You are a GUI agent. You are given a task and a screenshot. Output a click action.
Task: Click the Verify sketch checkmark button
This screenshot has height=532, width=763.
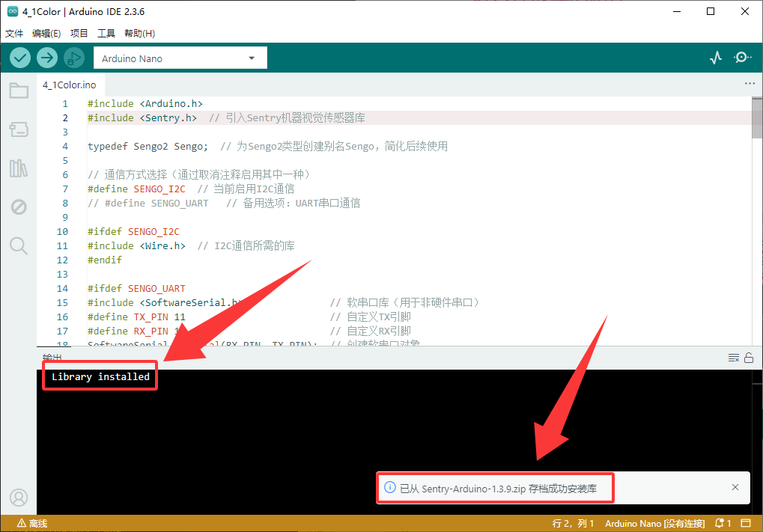20,58
